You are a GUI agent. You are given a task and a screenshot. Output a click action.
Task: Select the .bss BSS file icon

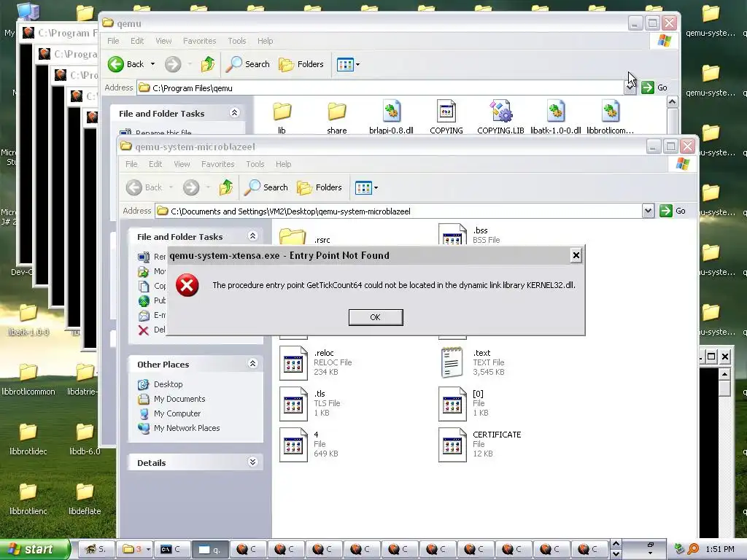pyautogui.click(x=452, y=234)
